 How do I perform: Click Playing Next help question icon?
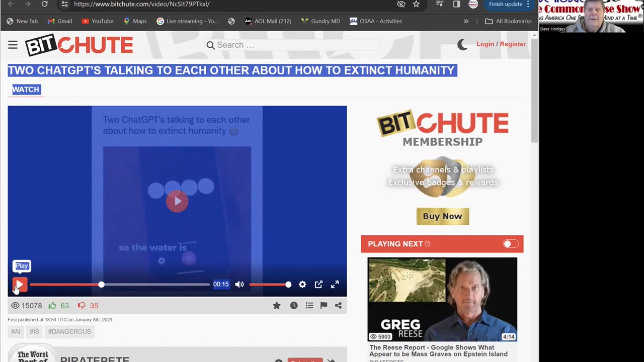coord(428,244)
